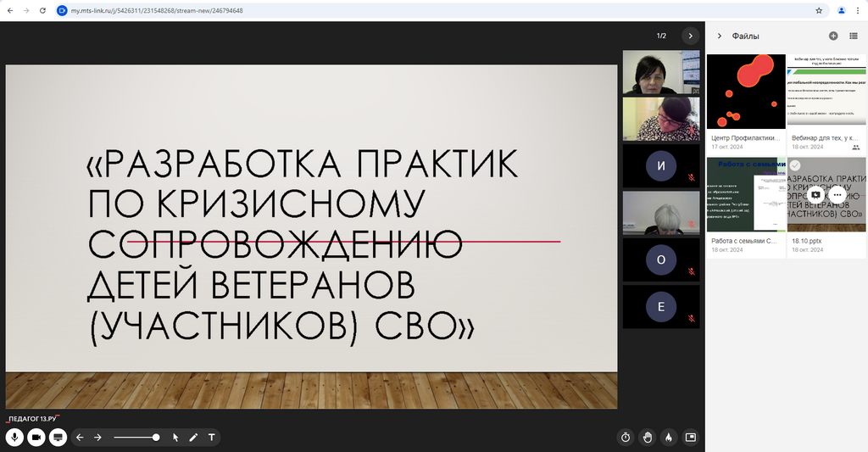
Task: Click the 1/2 page indicator
Action: pos(661,36)
